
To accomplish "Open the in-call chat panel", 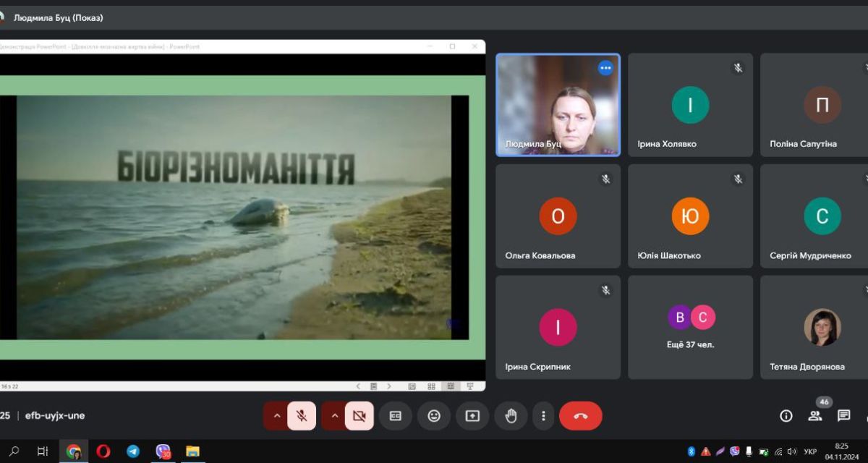I will (x=843, y=415).
